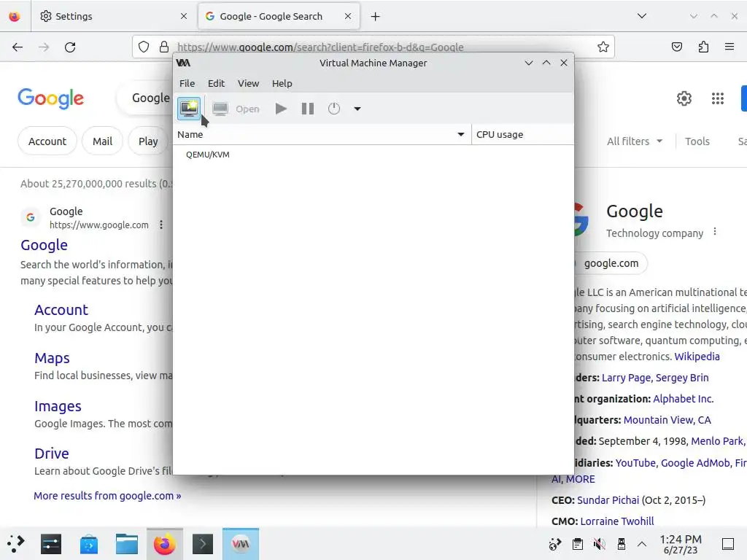Open System Settings from the taskbar
The height and width of the screenshot is (560, 747).
51,544
